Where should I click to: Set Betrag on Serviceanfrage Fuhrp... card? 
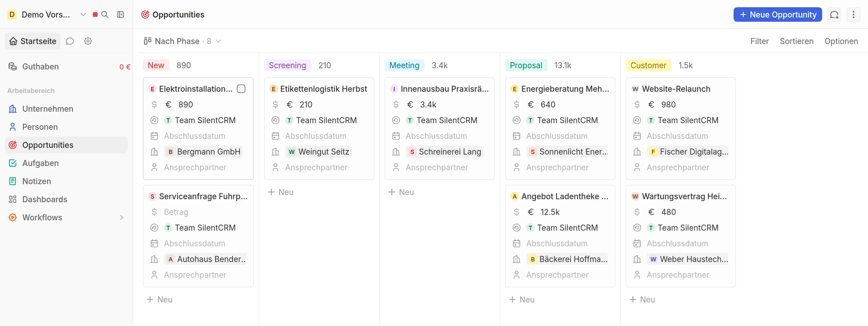click(x=176, y=212)
